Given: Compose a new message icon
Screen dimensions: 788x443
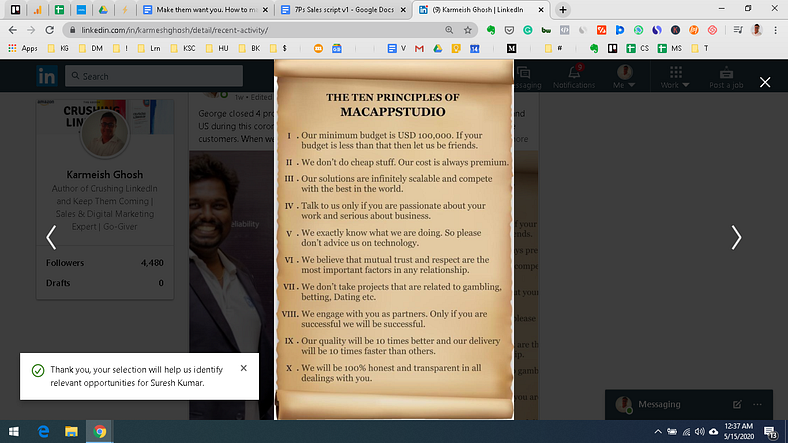Looking at the screenshot, I should click(x=737, y=404).
